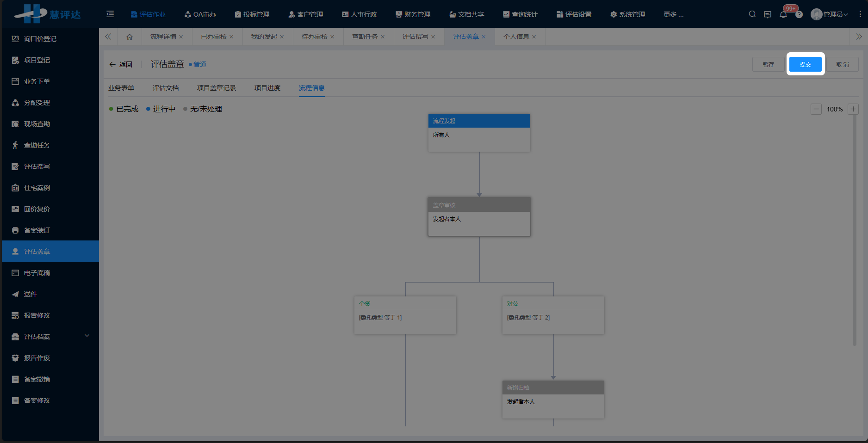This screenshot has height=443, width=868.
Task: Open the notifications bell icon
Action: 783,15
